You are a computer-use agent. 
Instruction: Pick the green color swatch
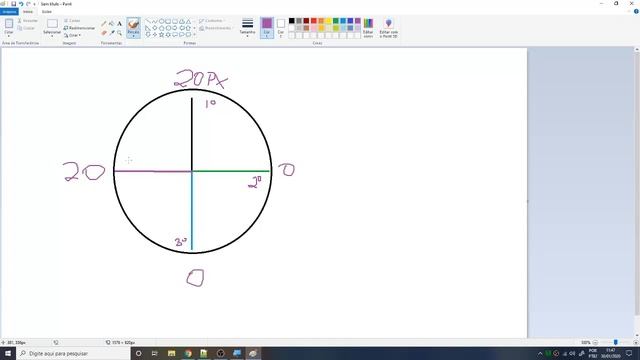(336, 21)
